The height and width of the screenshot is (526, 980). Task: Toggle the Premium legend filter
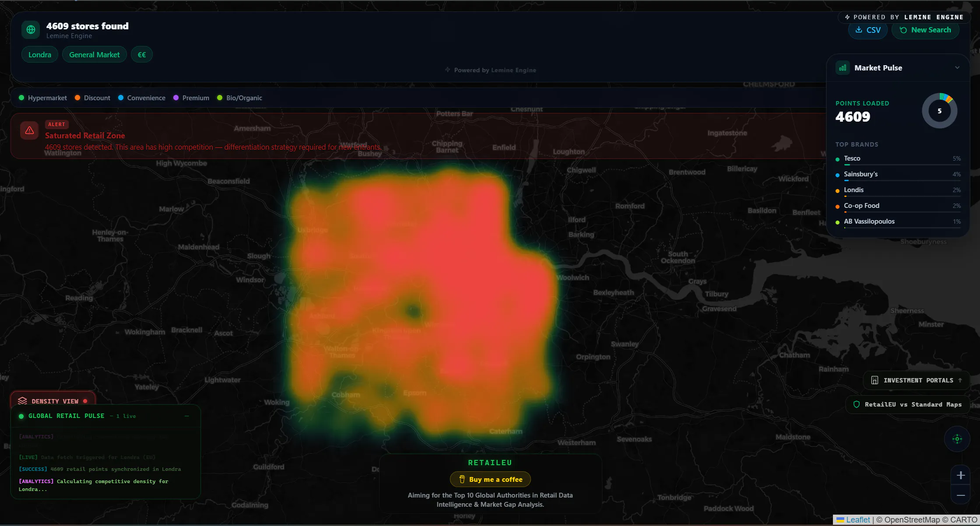[191, 98]
